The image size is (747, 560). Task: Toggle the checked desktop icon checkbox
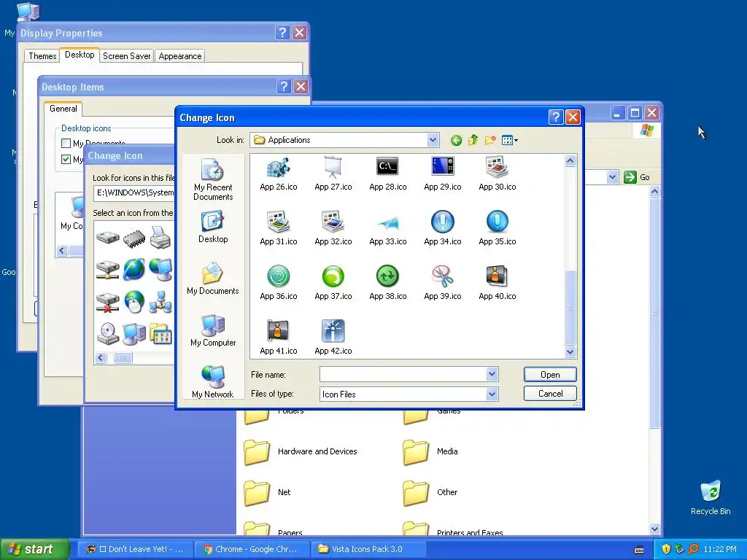(66, 159)
